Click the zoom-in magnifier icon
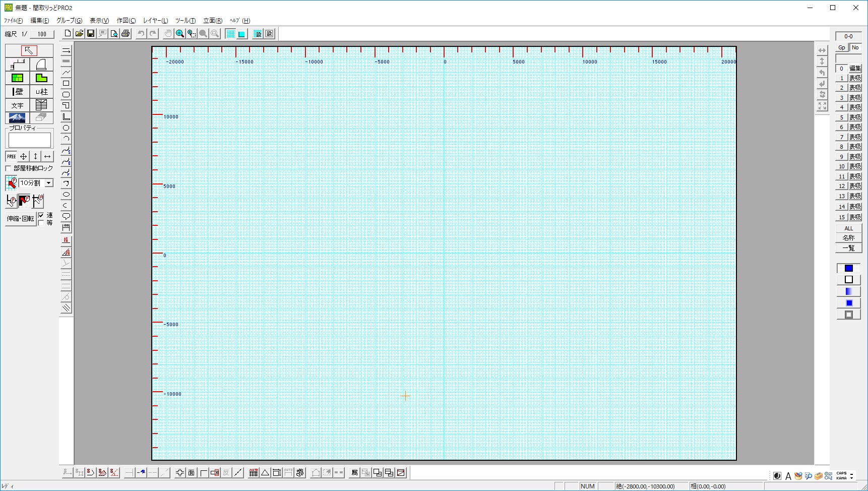This screenshot has width=868, height=491. [x=179, y=34]
